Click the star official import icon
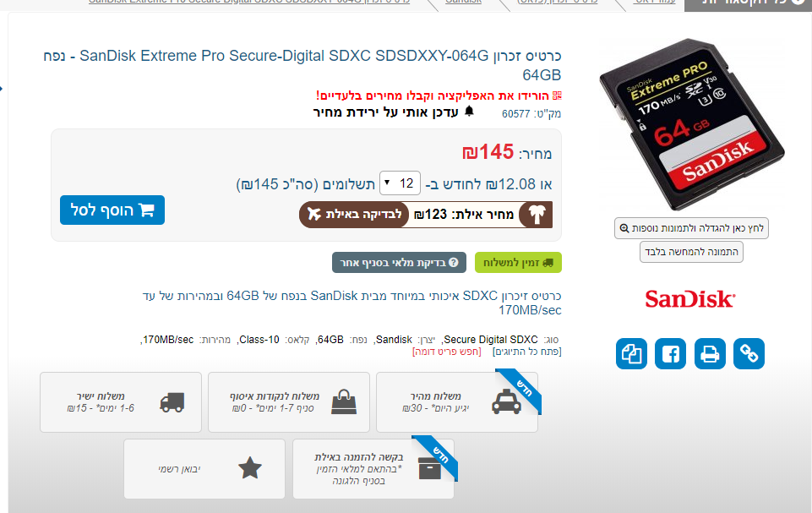 pyautogui.click(x=249, y=468)
